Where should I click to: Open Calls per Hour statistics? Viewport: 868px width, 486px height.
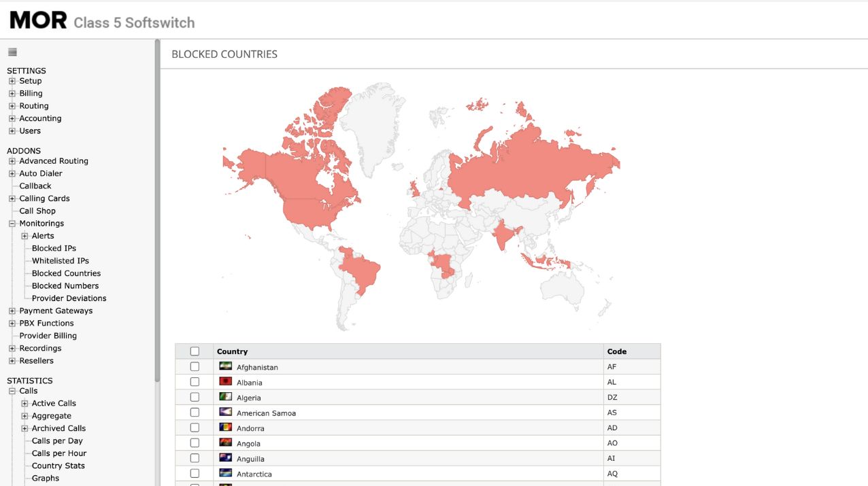point(59,453)
